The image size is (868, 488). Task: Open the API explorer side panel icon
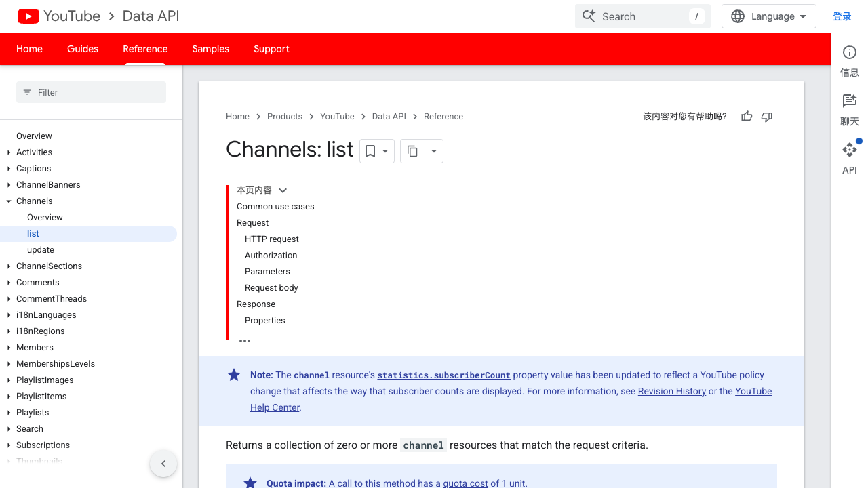click(x=850, y=150)
